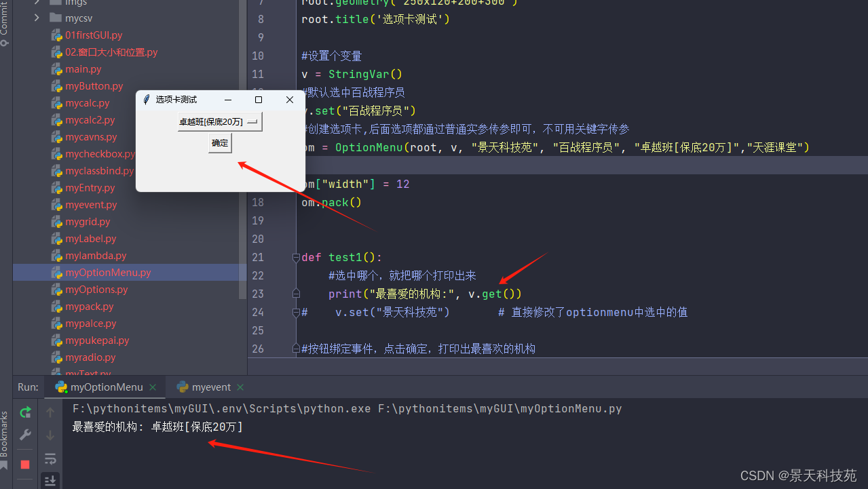
Task: Click the Python icon beside mycavns.py
Action: click(57, 137)
